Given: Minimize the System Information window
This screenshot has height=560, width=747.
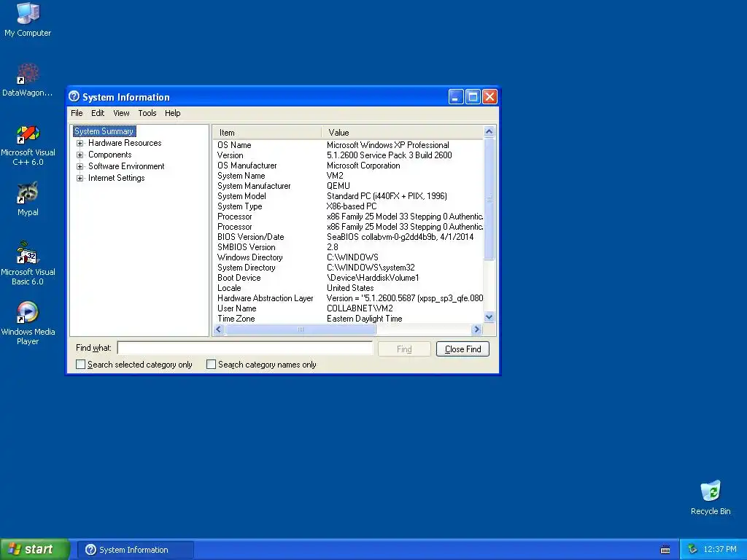Looking at the screenshot, I should [456, 97].
